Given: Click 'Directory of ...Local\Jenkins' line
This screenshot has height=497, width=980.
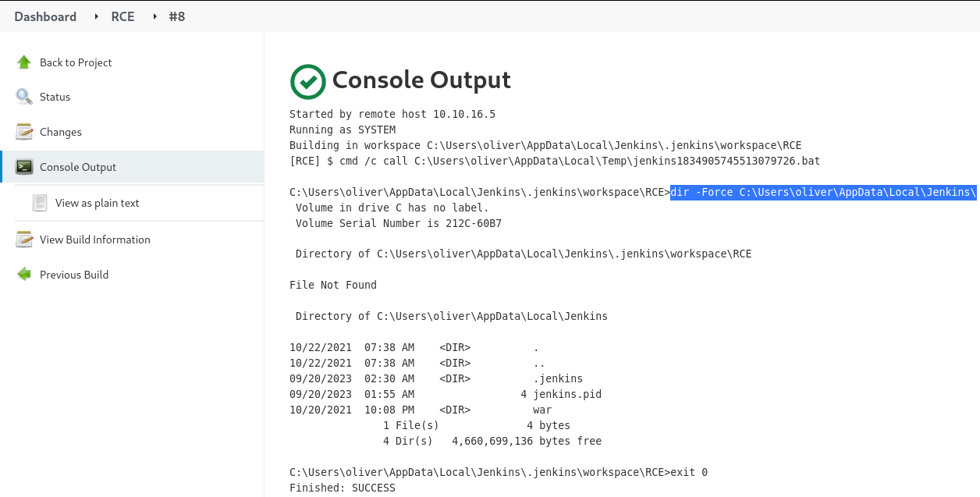Looking at the screenshot, I should pyautogui.click(x=452, y=317).
